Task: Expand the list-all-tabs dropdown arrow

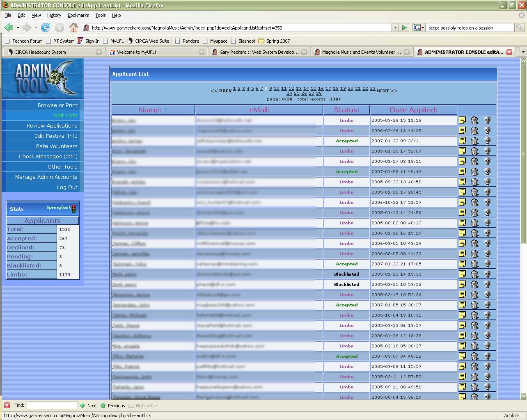Action: (x=522, y=52)
